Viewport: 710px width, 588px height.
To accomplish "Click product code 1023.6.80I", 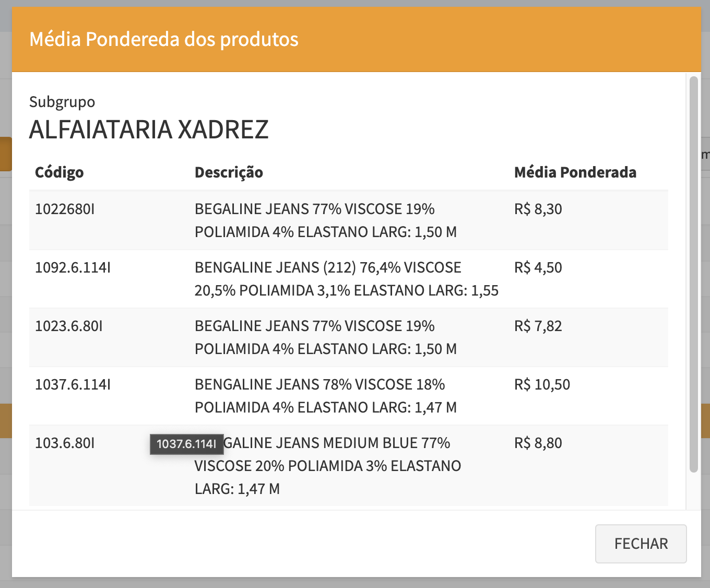I will 68,326.
